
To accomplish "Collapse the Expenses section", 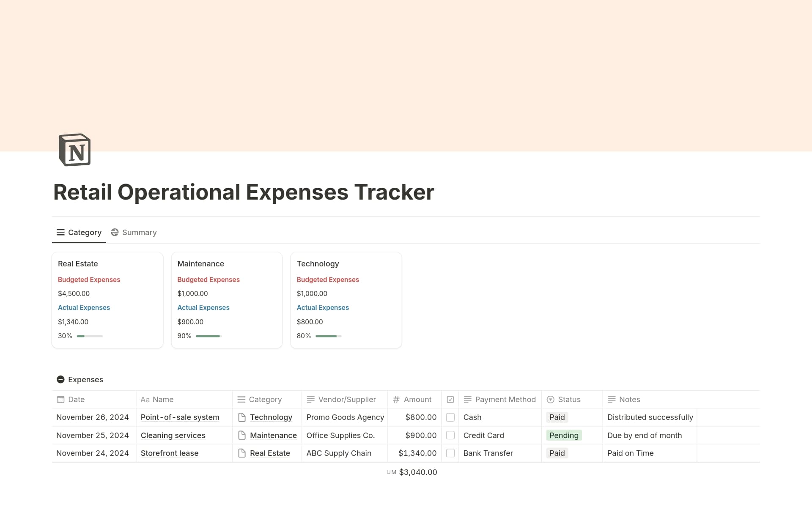I will point(60,379).
